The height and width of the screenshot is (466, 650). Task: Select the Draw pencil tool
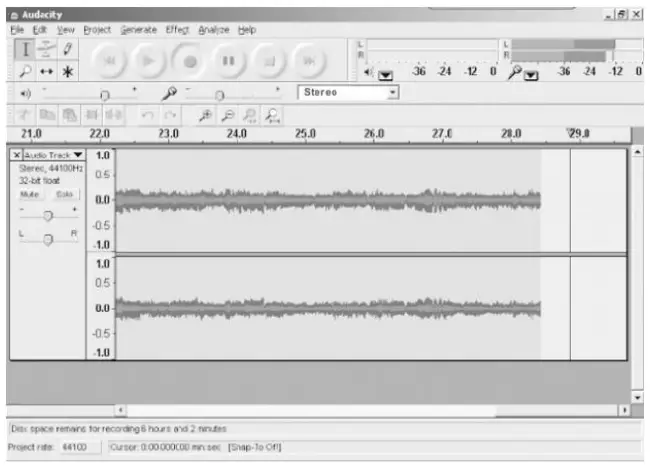tap(67, 49)
